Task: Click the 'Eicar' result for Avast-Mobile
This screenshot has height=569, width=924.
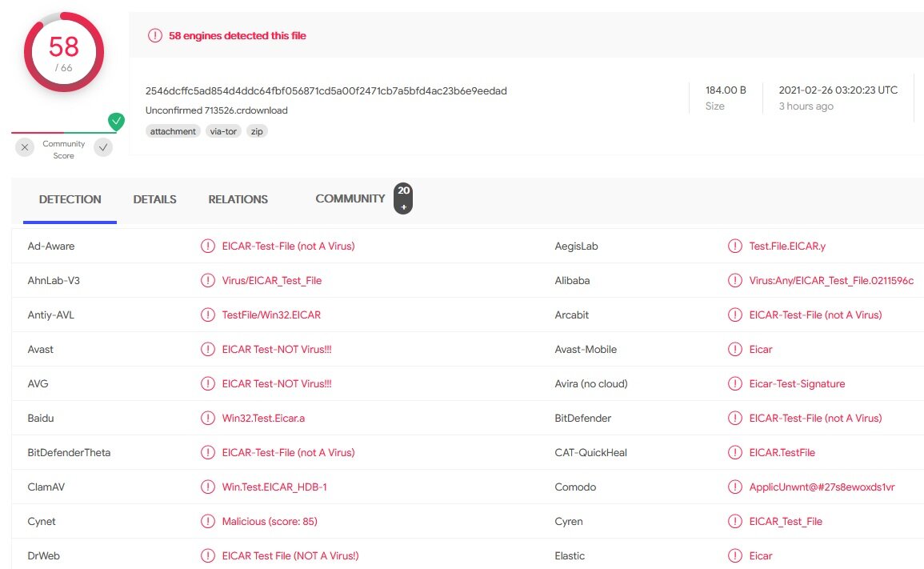Action: coord(760,349)
